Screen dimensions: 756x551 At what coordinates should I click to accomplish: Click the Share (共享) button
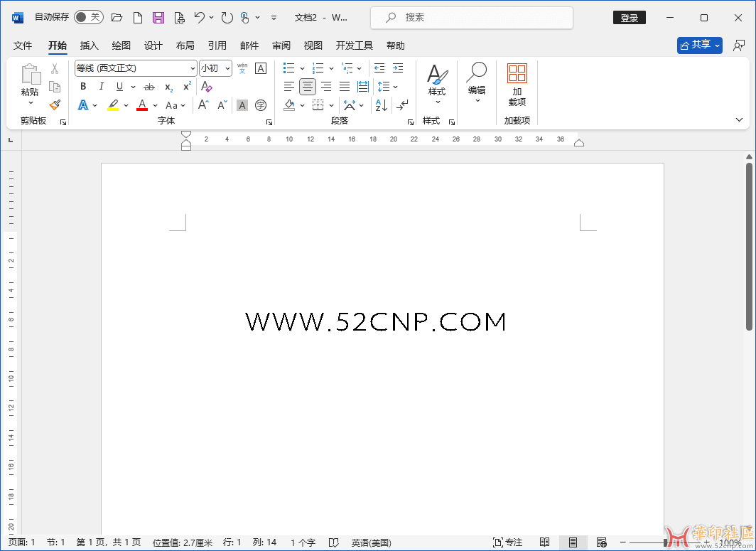click(x=700, y=46)
